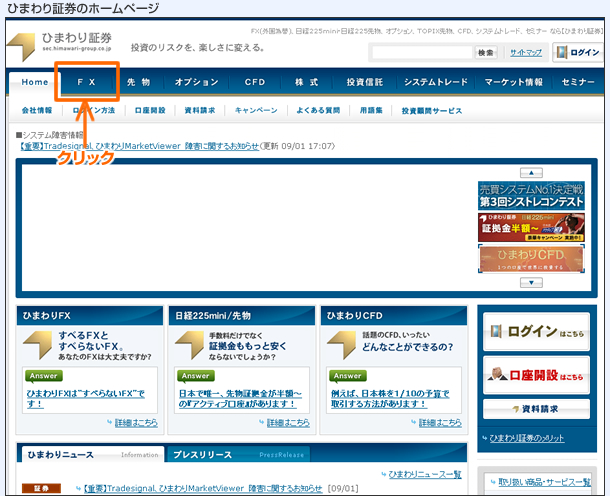Go to 口座開設 submenu link

click(x=150, y=110)
